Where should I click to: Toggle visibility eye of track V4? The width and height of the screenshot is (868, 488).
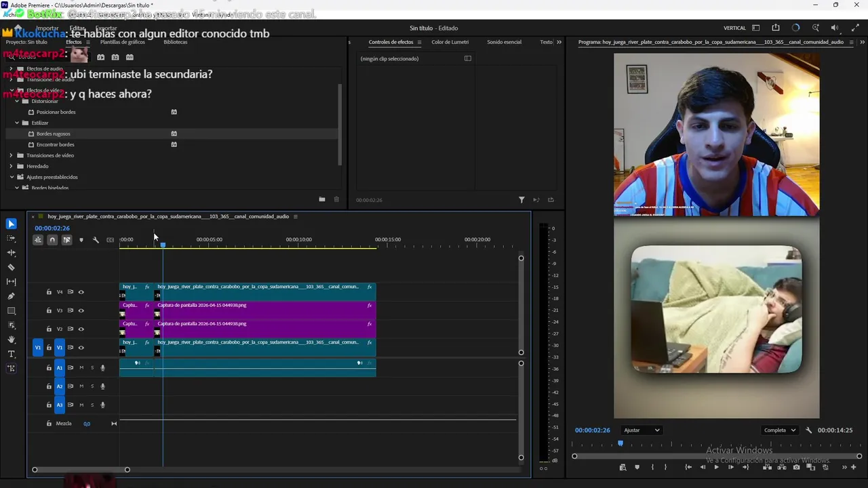[81, 292]
